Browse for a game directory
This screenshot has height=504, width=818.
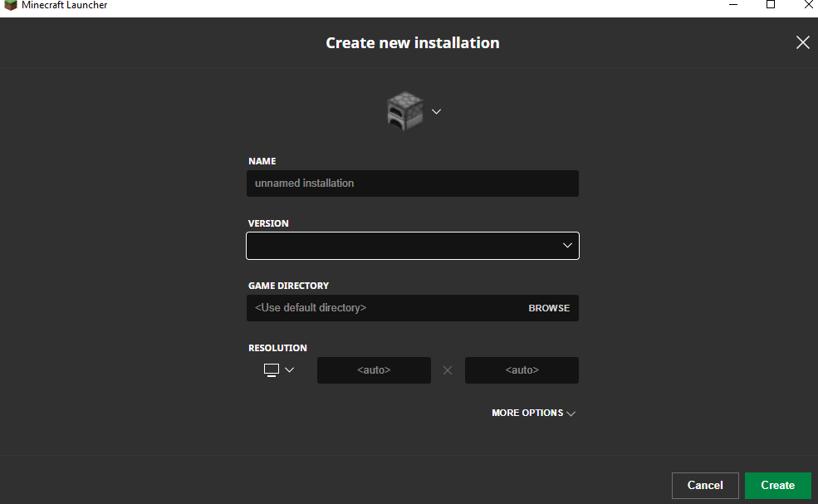point(549,308)
